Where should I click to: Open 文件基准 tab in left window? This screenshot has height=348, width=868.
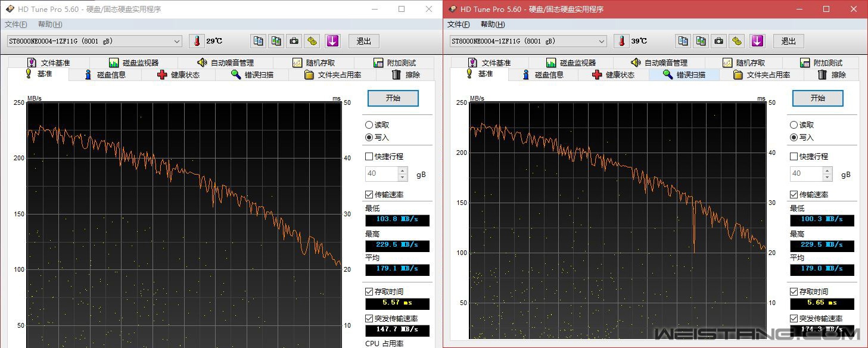(x=48, y=63)
